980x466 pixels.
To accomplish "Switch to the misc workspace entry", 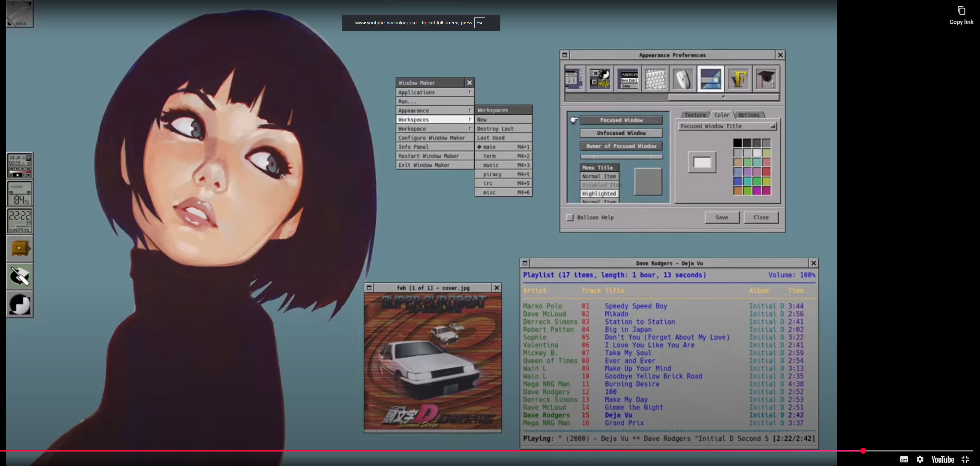I will coord(503,192).
